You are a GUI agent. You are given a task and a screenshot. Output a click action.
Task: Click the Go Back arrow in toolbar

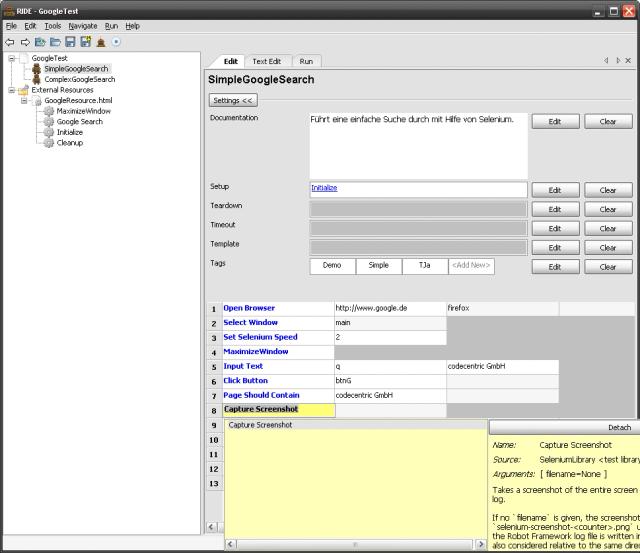(x=10, y=42)
